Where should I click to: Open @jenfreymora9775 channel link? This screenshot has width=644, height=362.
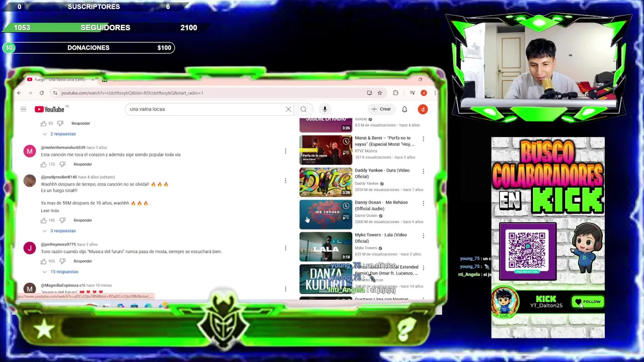click(58, 244)
